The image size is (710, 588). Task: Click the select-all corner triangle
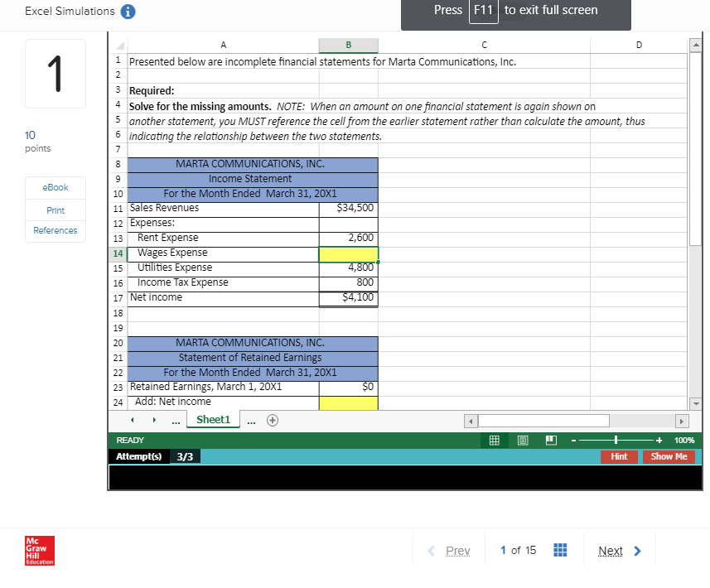[x=120, y=46]
